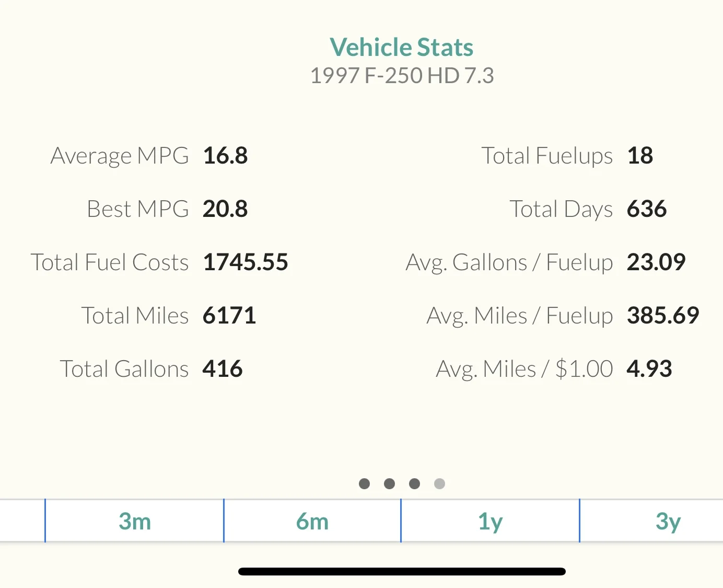This screenshot has width=723, height=588.
Task: Go to second page indicator dot
Action: [x=389, y=483]
